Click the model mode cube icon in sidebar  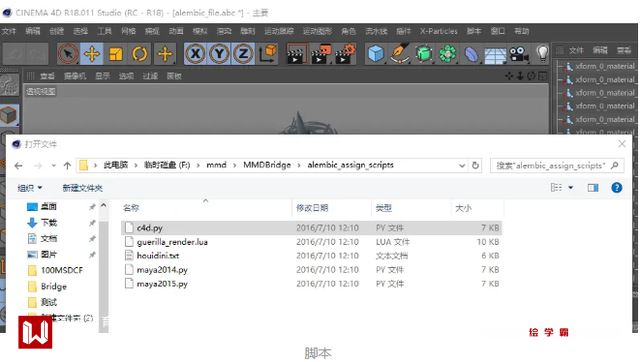tap(9, 115)
